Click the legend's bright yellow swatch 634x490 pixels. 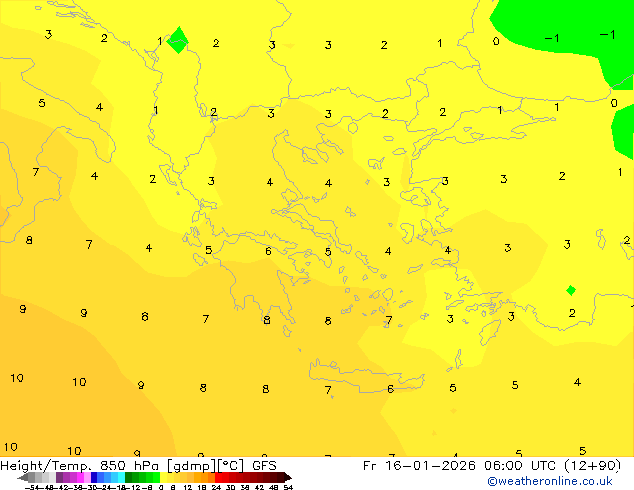[x=163, y=477]
